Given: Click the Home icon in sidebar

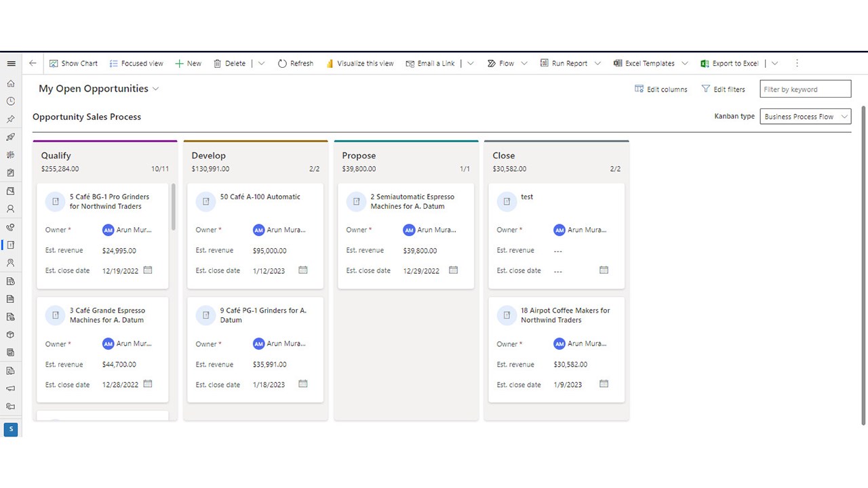Looking at the screenshot, I should point(11,83).
